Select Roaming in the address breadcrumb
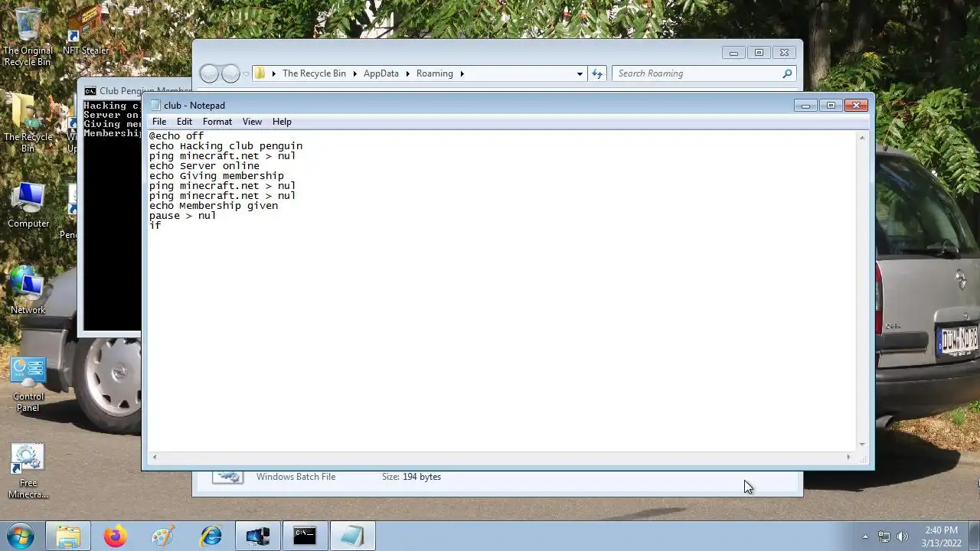Viewport: 980px width, 551px height. [x=435, y=73]
